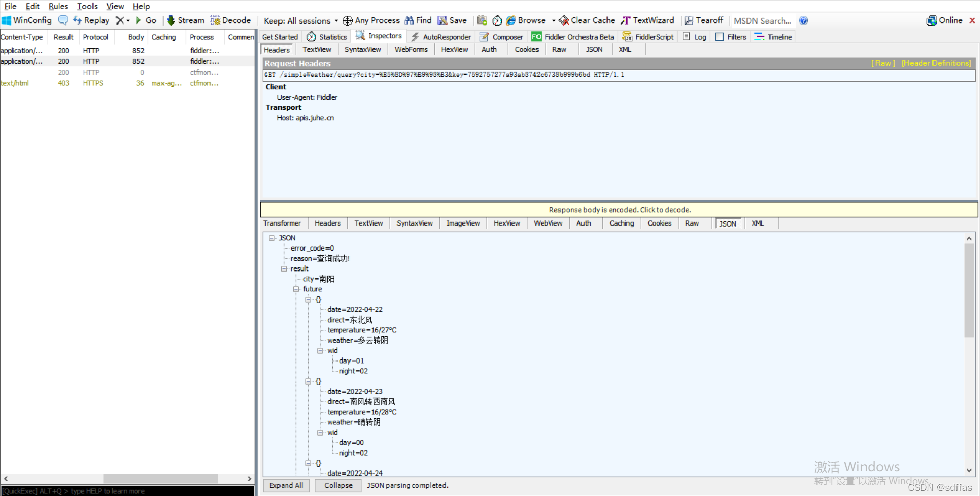Select request HexView tab
Screen dimensions: 980x496
pyautogui.click(x=454, y=50)
